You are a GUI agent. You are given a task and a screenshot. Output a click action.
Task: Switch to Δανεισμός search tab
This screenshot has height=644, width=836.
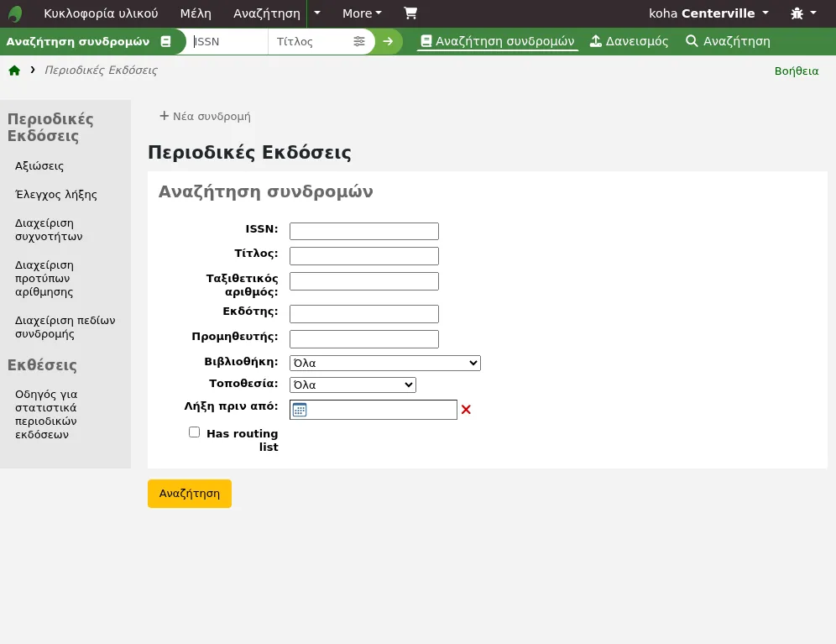[630, 42]
